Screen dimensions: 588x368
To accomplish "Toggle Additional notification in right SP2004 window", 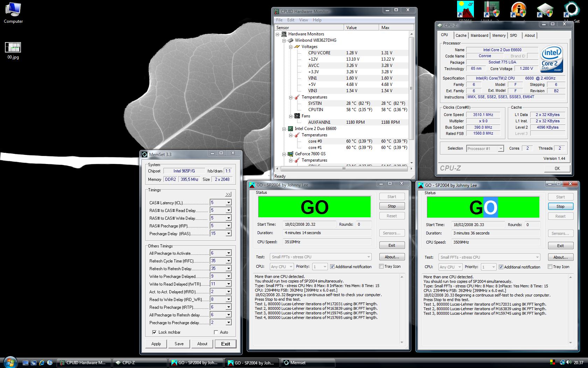I will tap(501, 267).
